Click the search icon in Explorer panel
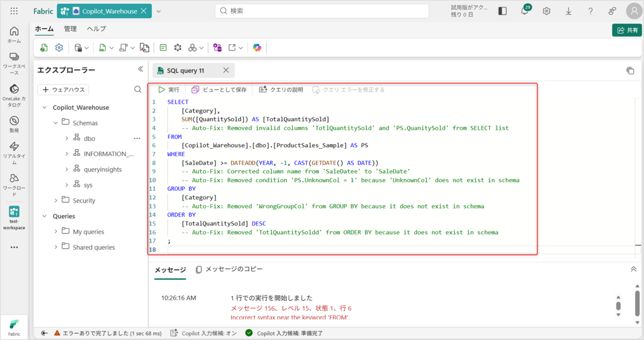644x340 pixels. [138, 90]
